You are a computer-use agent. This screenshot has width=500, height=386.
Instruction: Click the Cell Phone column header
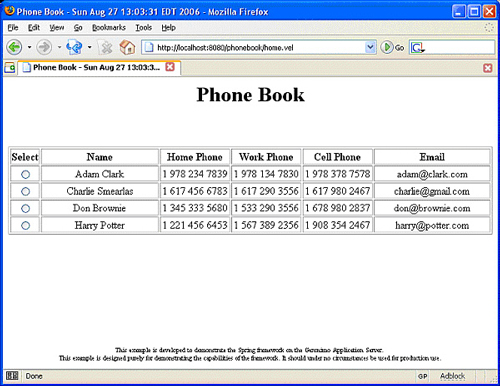[337, 157]
